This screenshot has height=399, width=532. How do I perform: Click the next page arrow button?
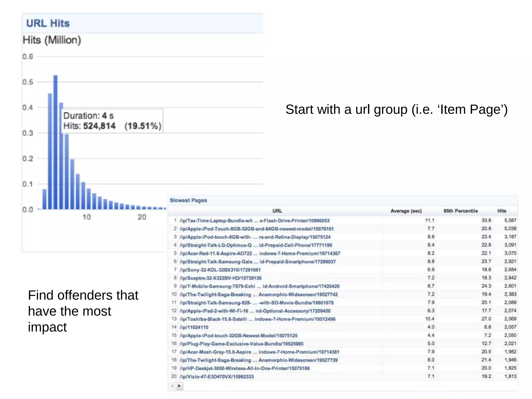[179, 386]
